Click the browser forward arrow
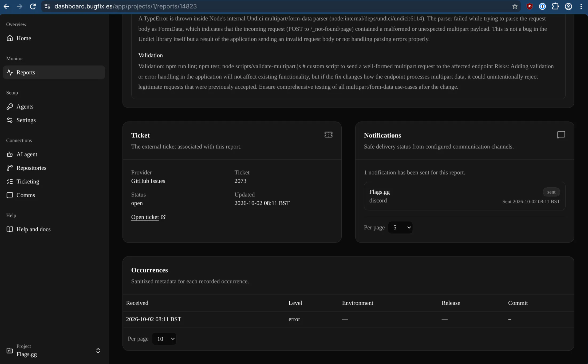The height and width of the screenshot is (364, 588). [x=19, y=6]
